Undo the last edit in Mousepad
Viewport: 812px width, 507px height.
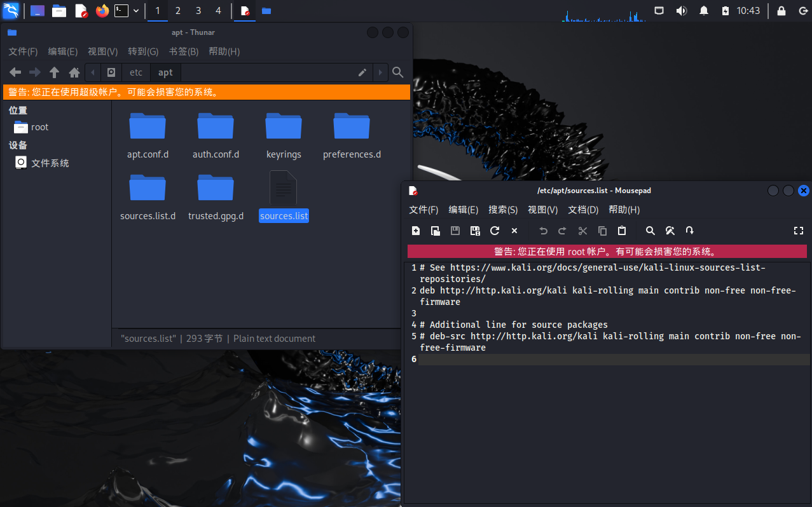543,231
